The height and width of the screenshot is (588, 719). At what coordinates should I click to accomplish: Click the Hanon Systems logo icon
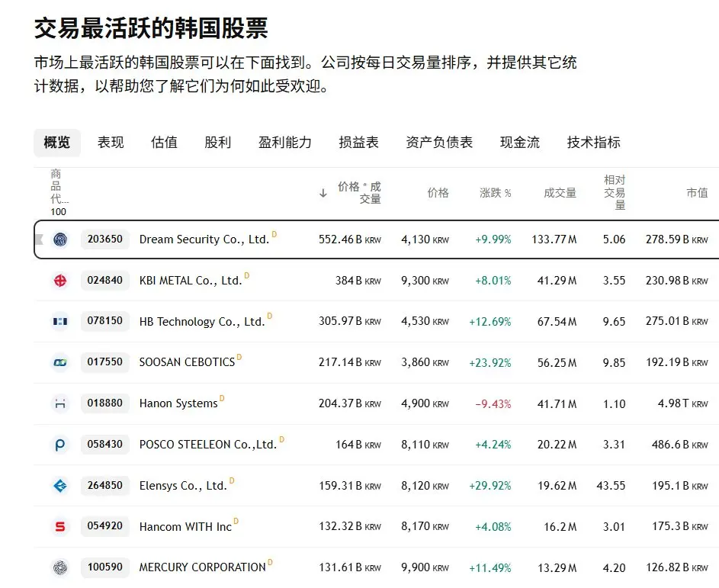point(60,403)
